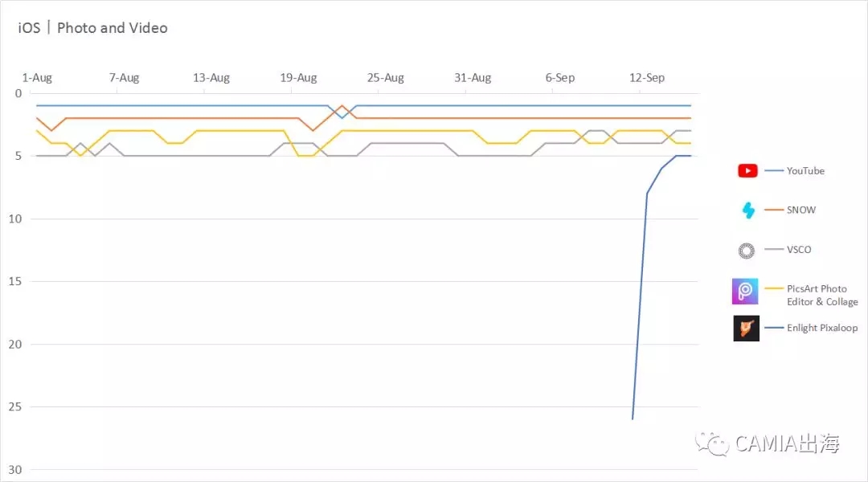Screen dimensions: 868x482
Task: Click the yellow PicsArt legend line swatch
Action: click(x=774, y=288)
